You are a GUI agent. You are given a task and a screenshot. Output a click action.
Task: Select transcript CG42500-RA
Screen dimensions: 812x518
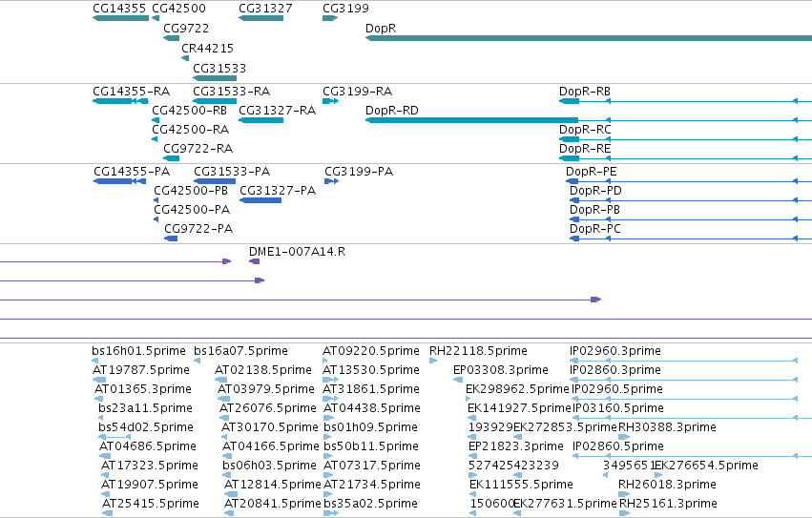(x=190, y=130)
